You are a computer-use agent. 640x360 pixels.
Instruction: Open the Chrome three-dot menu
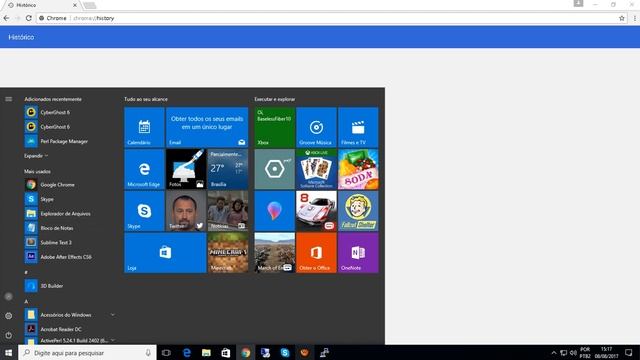coord(635,18)
